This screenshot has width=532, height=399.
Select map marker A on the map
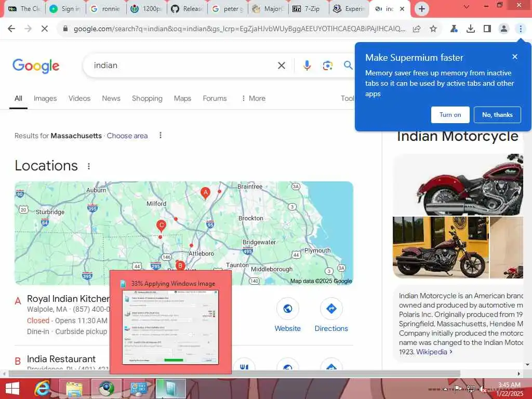tap(205, 192)
